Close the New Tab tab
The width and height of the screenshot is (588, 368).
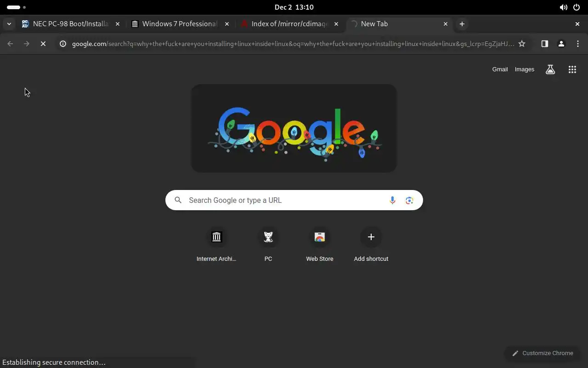pyautogui.click(x=446, y=24)
